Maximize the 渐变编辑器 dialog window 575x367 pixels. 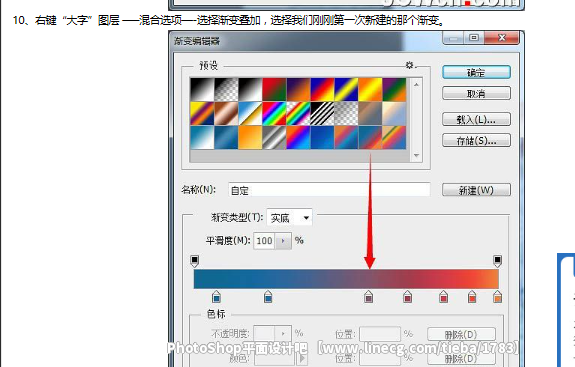(474, 38)
